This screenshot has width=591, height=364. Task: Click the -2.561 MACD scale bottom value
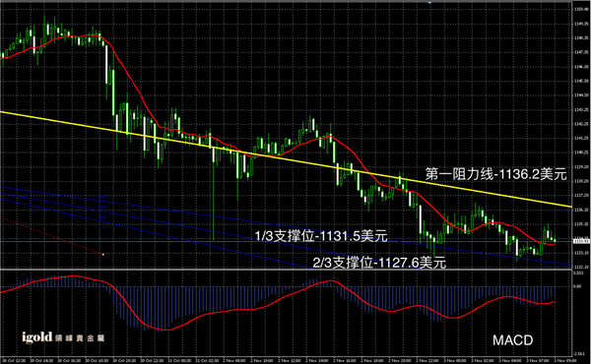(579, 354)
